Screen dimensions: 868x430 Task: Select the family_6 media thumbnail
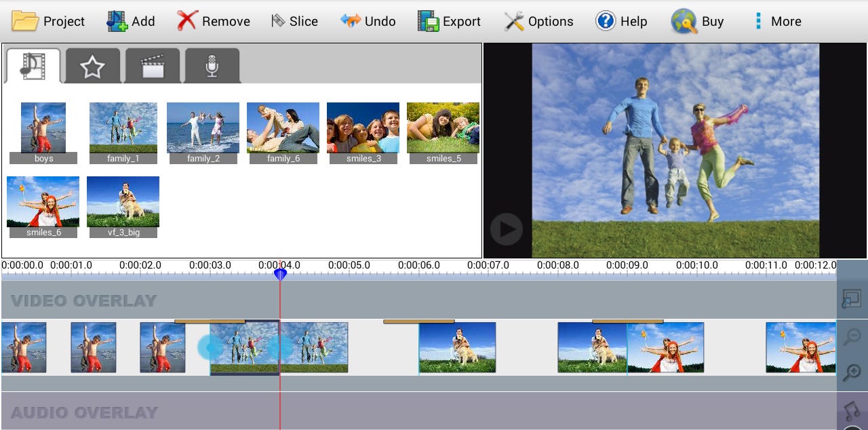click(x=283, y=133)
